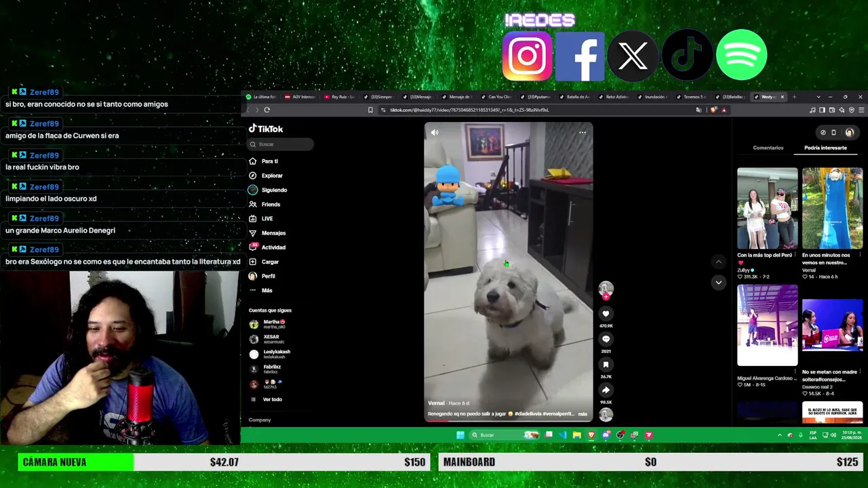
Task: Open the 'En unos minutos nos vemos' video thumbnail
Action: pyautogui.click(x=832, y=208)
